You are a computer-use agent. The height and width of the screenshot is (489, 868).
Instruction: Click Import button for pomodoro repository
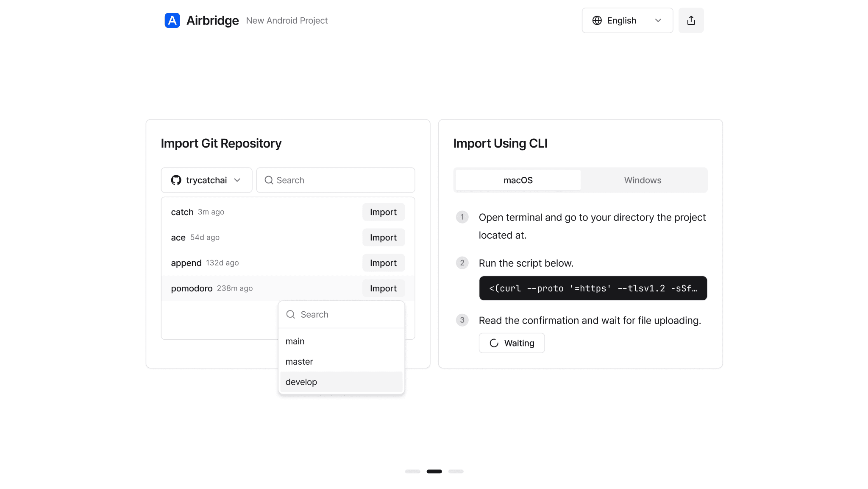pos(383,288)
